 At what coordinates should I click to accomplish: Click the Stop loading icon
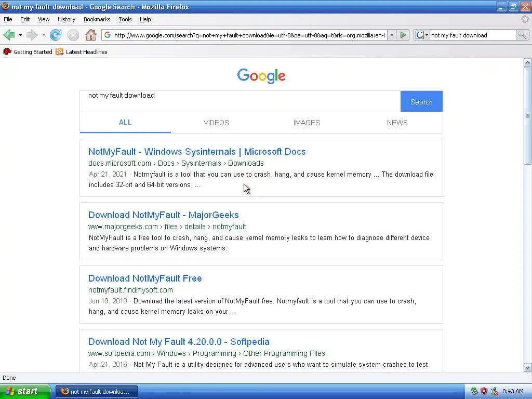click(x=73, y=35)
